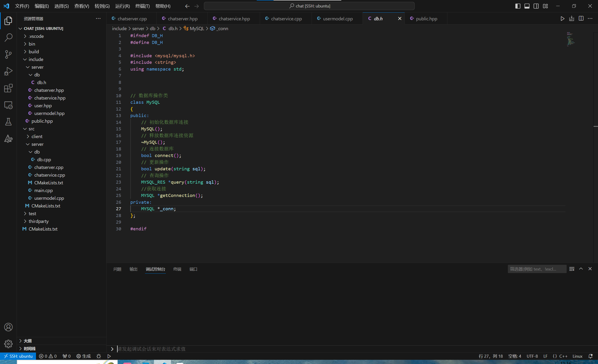Open main.cpp in the file tree
Image resolution: width=598 pixels, height=364 pixels.
62,190
